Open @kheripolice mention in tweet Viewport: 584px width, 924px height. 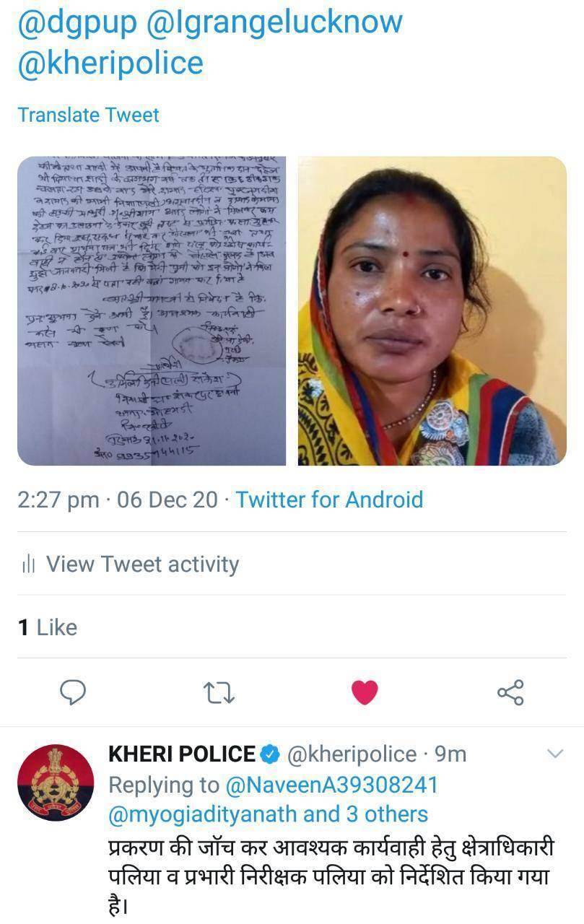[x=110, y=63]
